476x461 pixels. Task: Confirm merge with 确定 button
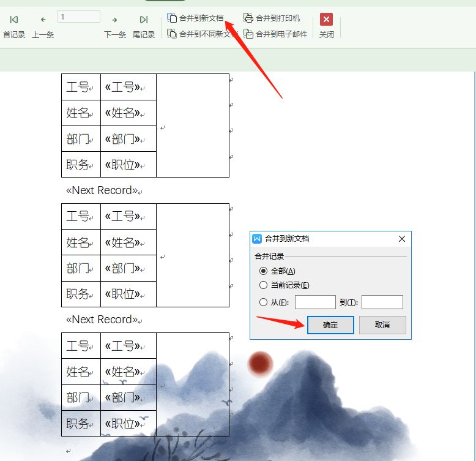(330, 324)
